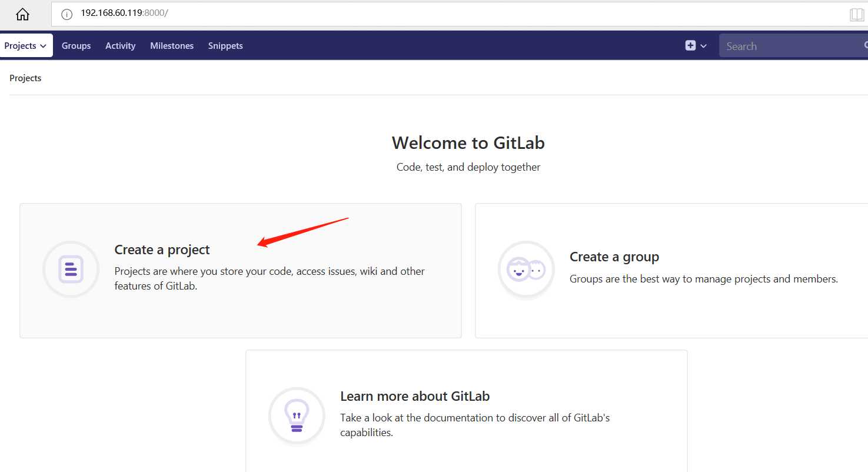868x472 pixels.
Task: Click the new item plus icon
Action: coord(690,45)
